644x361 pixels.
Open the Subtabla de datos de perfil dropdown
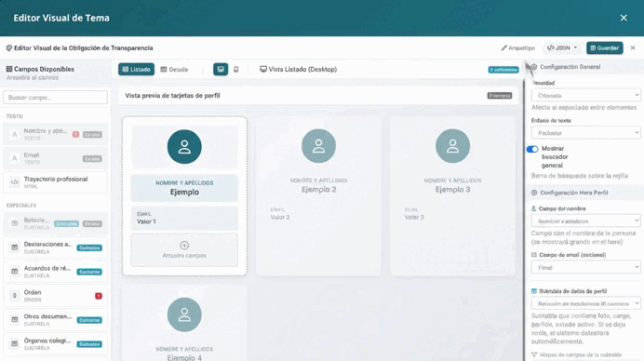tap(585, 303)
